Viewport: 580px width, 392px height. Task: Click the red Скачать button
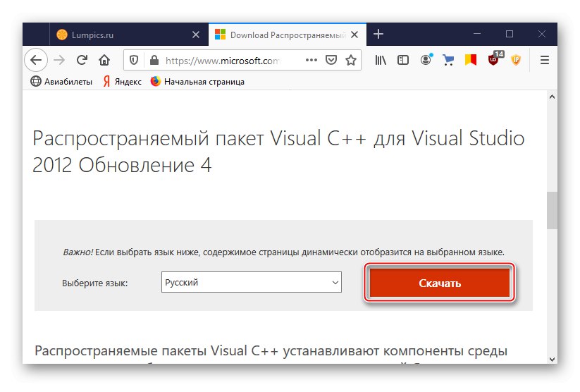coord(440,283)
